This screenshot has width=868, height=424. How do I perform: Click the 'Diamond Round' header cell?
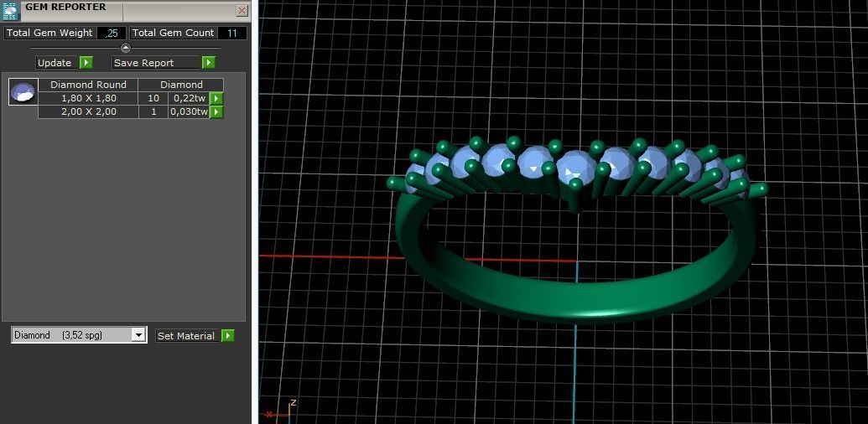[x=88, y=85]
